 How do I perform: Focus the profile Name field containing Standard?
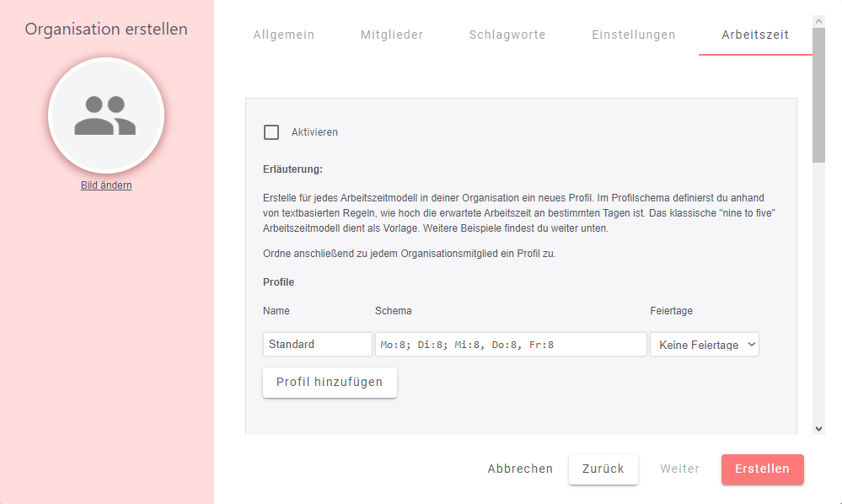[x=317, y=345]
